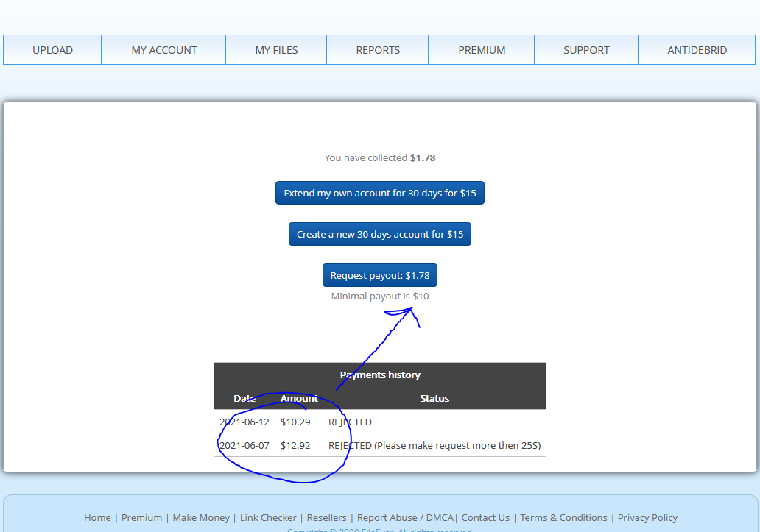Viewport: 760px width, 532px height.
Task: Visit the Link Checker page
Action: [268, 517]
